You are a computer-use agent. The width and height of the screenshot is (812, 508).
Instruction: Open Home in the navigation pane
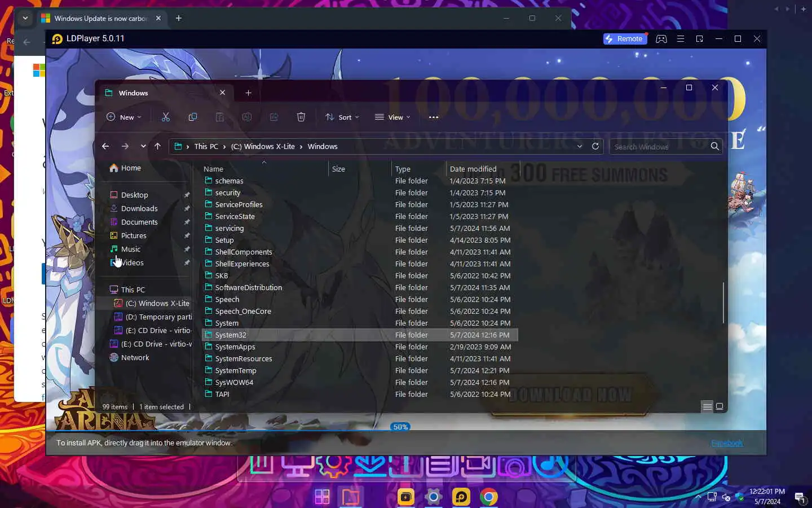coord(125,168)
